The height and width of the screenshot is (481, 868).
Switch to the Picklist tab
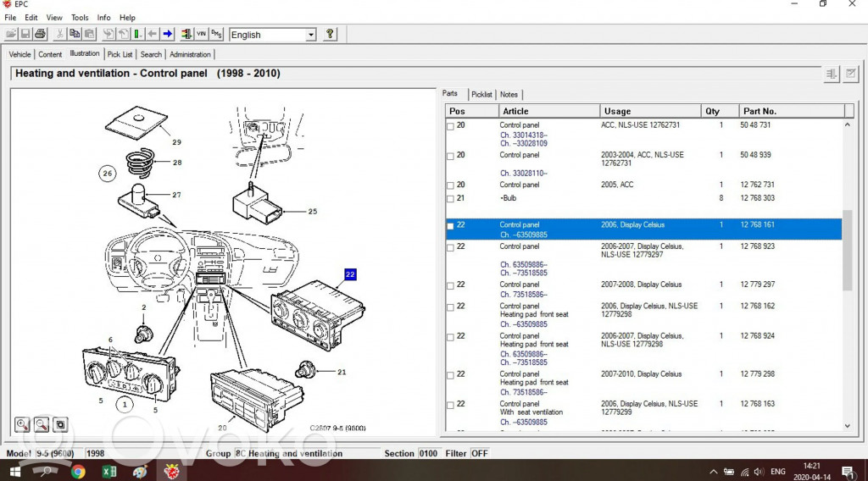[481, 95]
